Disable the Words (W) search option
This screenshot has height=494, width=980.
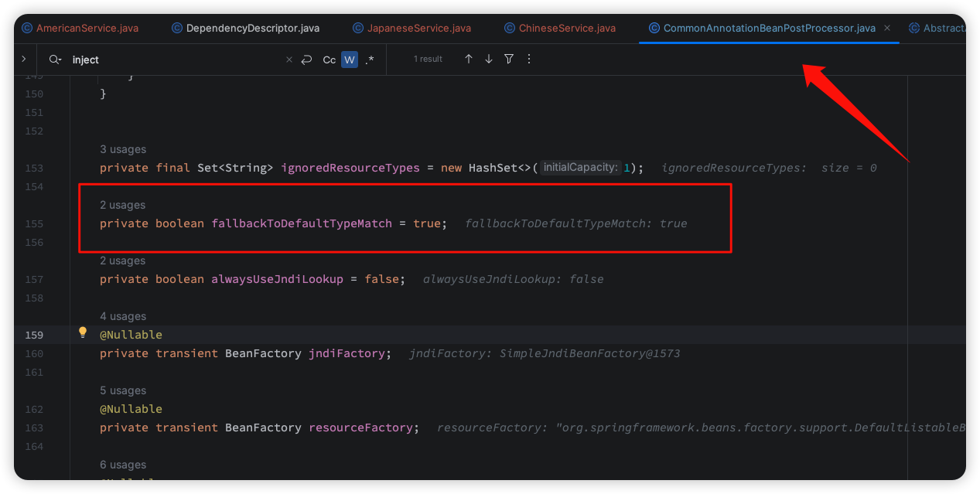[350, 60]
